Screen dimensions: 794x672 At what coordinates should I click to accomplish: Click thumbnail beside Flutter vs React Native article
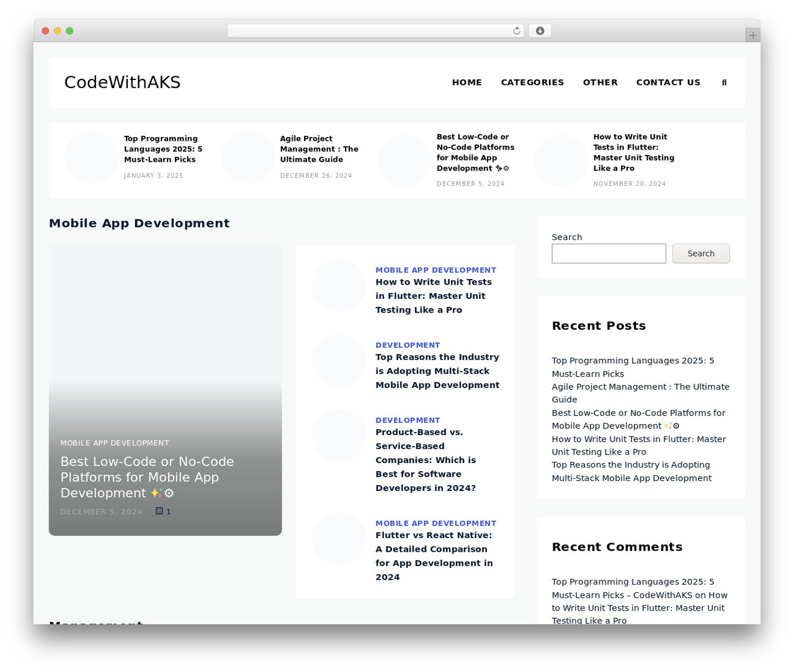[x=339, y=539]
